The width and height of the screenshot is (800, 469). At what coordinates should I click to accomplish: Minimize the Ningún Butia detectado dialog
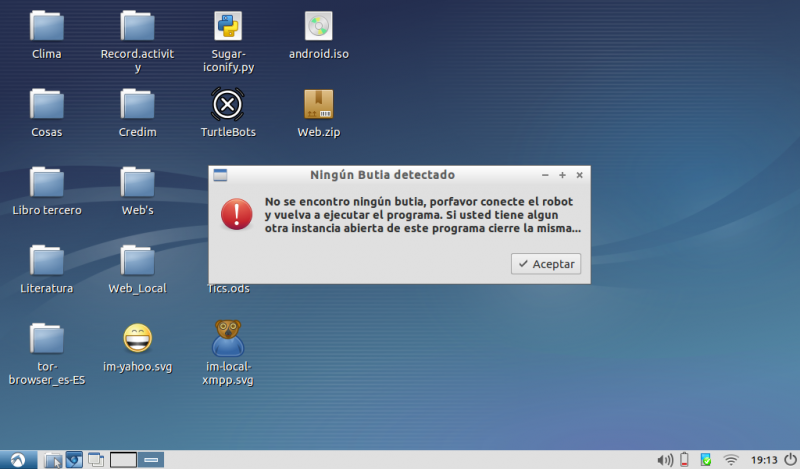tap(545, 175)
